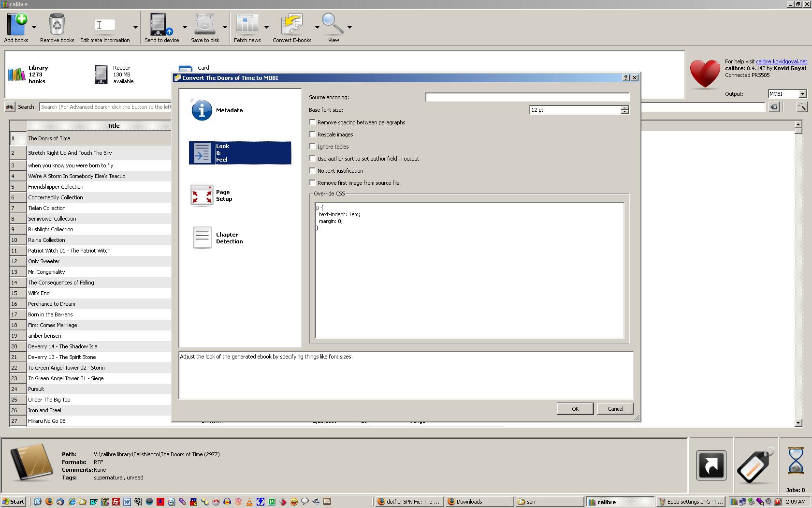Image resolution: width=812 pixels, height=508 pixels.
Task: Click the book list scrollbar down arrow
Action: (x=798, y=423)
